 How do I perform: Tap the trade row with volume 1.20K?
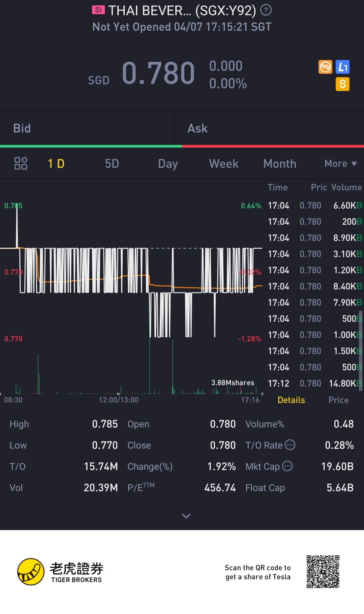pos(315,270)
